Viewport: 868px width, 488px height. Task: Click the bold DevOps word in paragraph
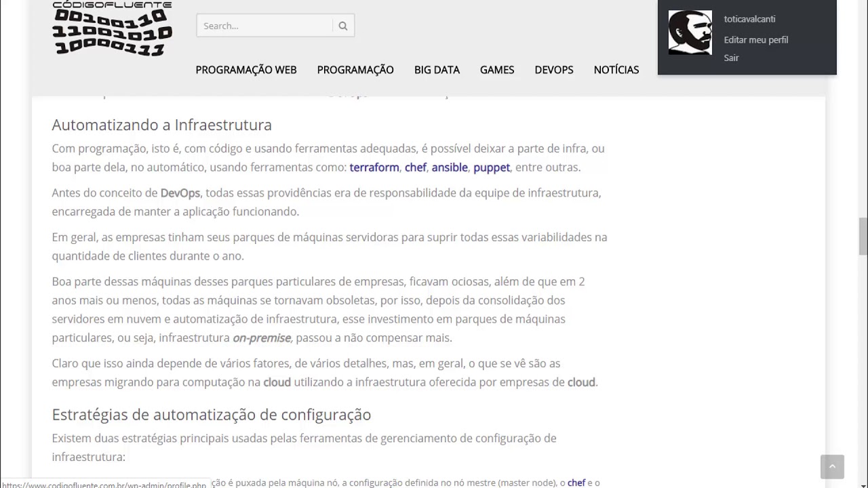click(180, 193)
